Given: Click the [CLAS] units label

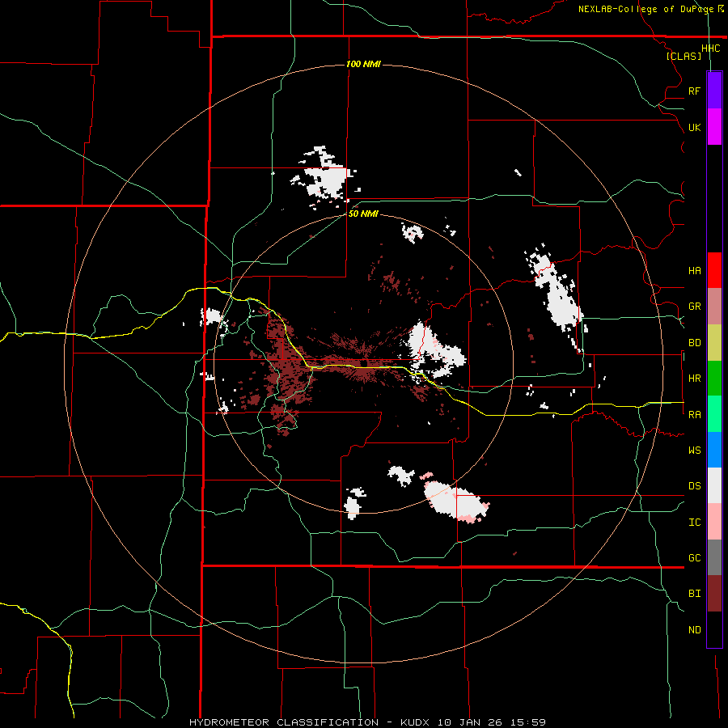Looking at the screenshot, I should click(x=684, y=56).
